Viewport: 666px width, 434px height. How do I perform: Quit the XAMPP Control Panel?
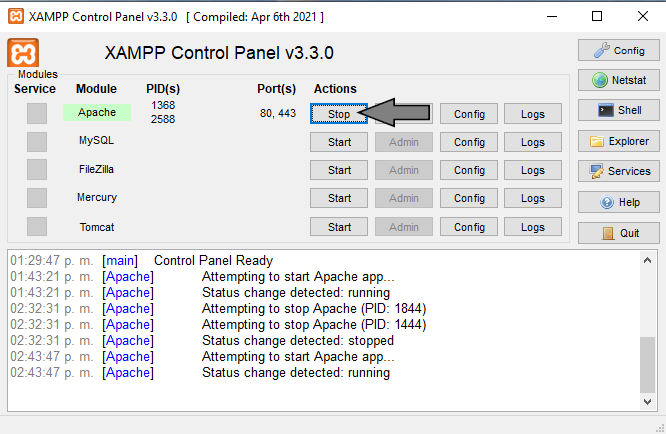618,233
